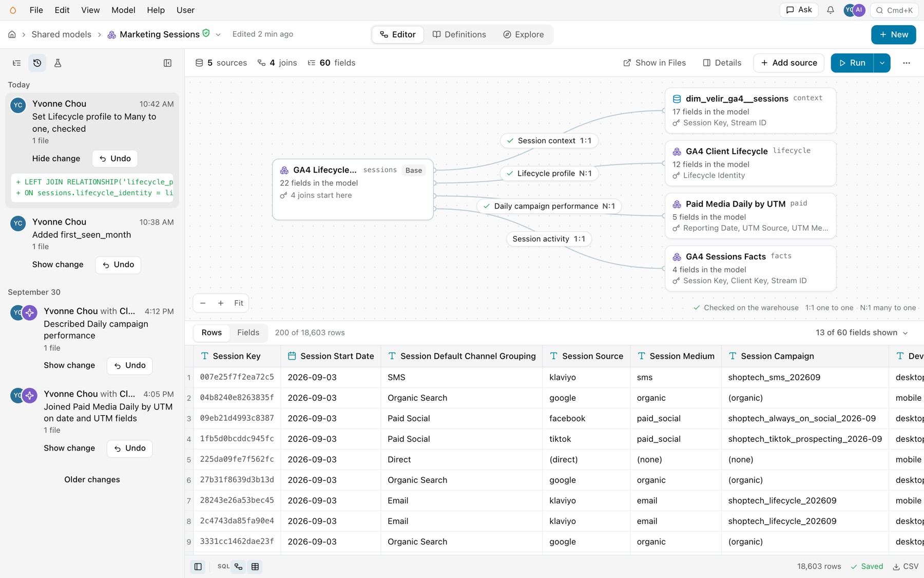Open Show in Files
Image resolution: width=924 pixels, height=578 pixels.
654,63
